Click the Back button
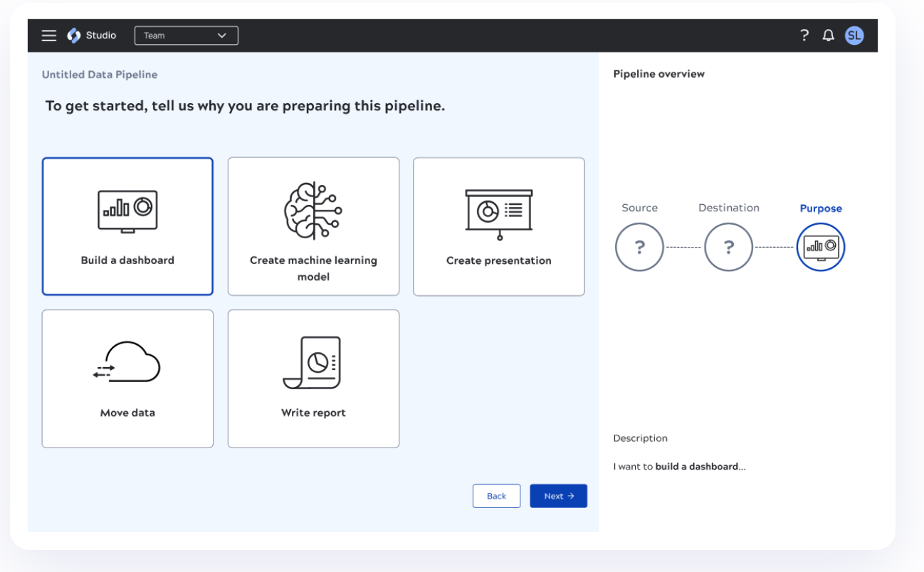 496,496
